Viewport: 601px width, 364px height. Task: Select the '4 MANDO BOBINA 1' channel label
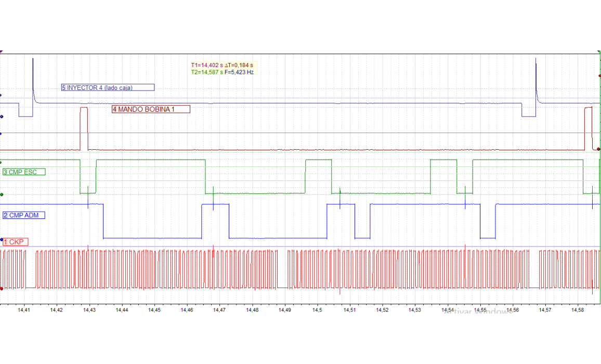[x=151, y=109]
